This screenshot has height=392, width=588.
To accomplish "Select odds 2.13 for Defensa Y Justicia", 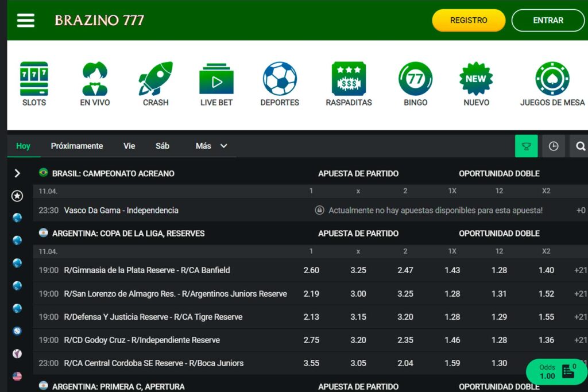I will pos(311,317).
